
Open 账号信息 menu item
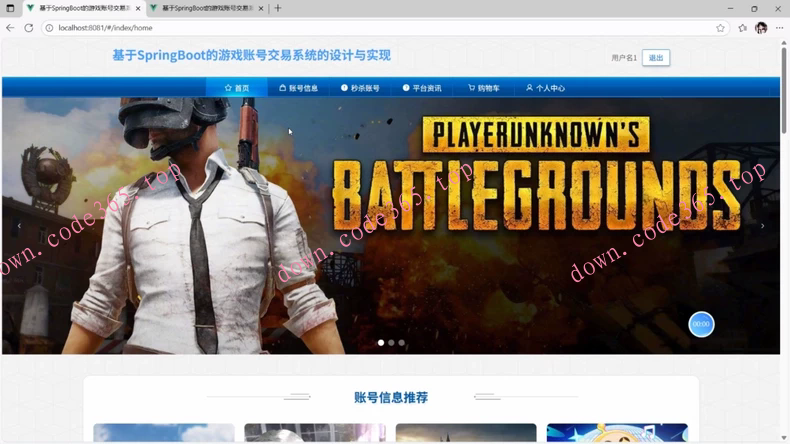298,88
